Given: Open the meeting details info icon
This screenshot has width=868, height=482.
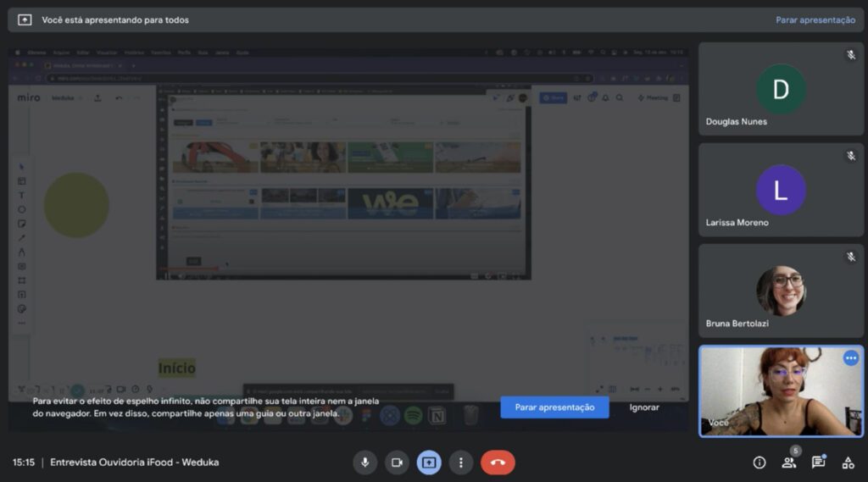Looking at the screenshot, I should click(759, 463).
